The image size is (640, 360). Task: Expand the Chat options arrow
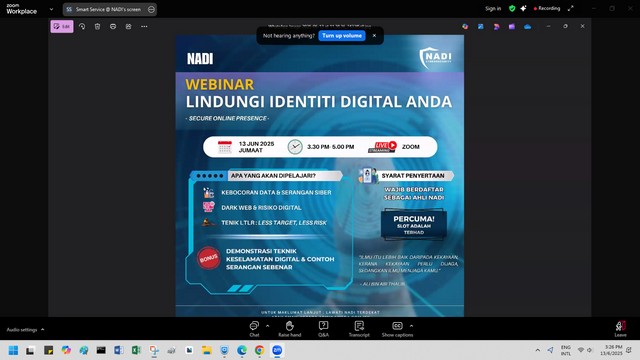(267, 326)
